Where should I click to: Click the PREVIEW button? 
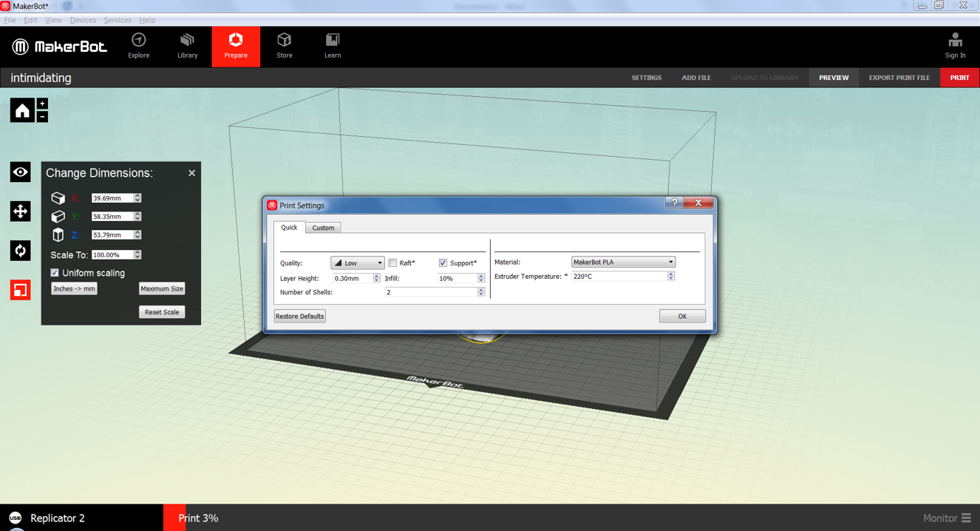point(834,78)
